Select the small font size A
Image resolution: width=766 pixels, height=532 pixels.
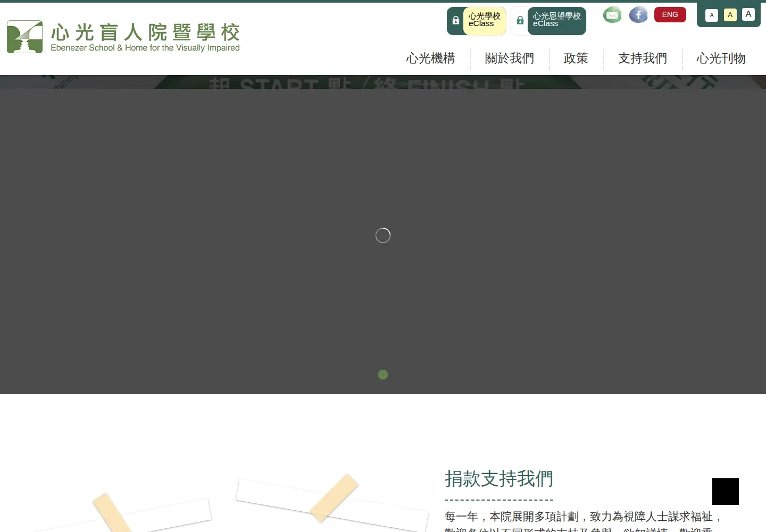coord(712,15)
